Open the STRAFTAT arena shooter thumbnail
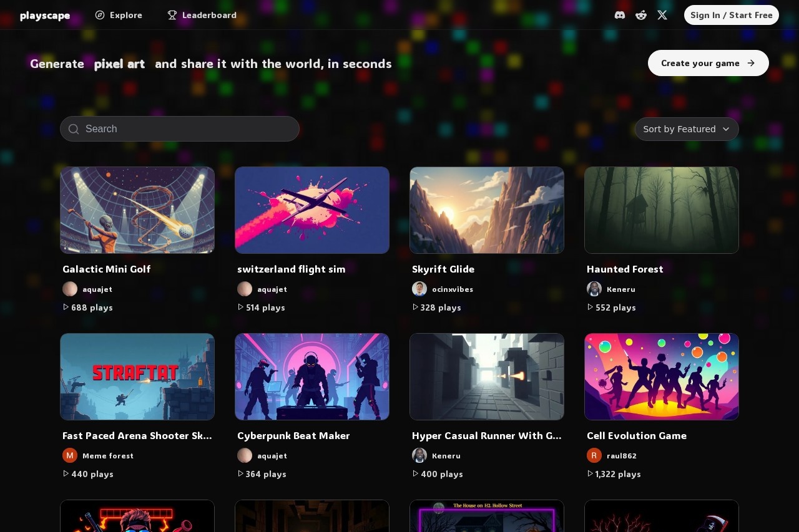Screen dimensions: 799x532 137,376
